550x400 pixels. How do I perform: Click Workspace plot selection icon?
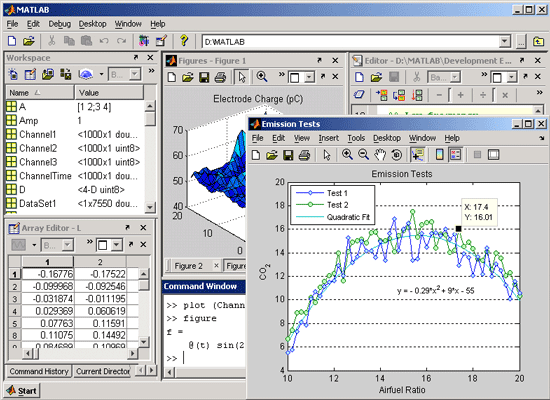[x=65, y=74]
